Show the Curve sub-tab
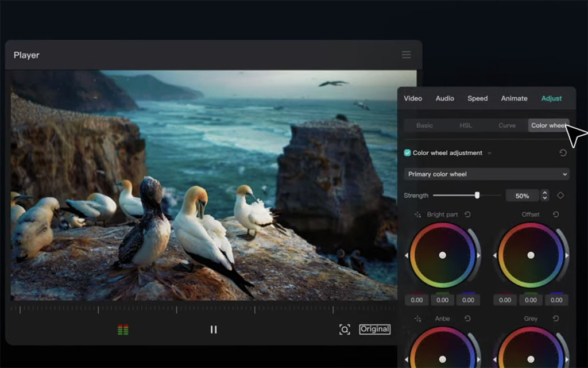Viewport: 588px width, 368px height. pyautogui.click(x=507, y=125)
